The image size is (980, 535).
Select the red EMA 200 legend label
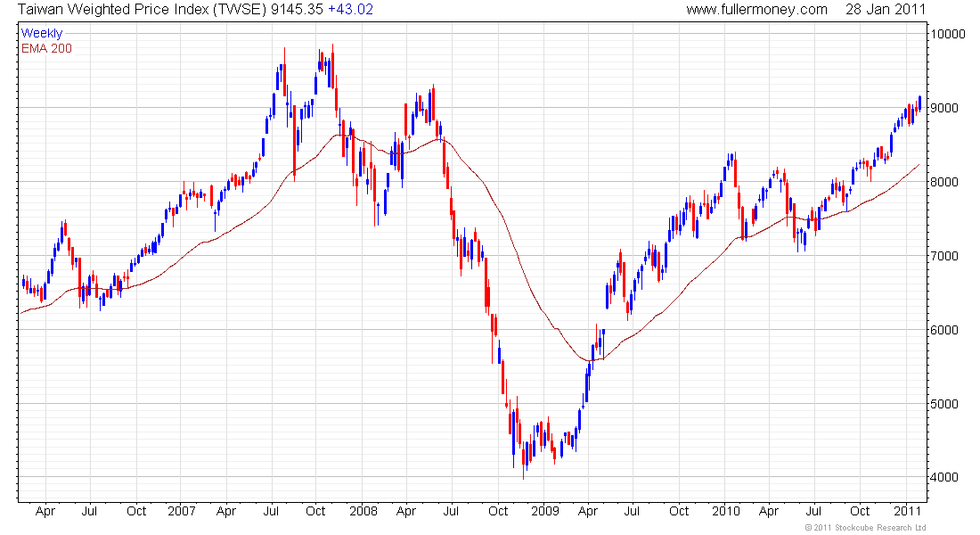click(x=47, y=48)
